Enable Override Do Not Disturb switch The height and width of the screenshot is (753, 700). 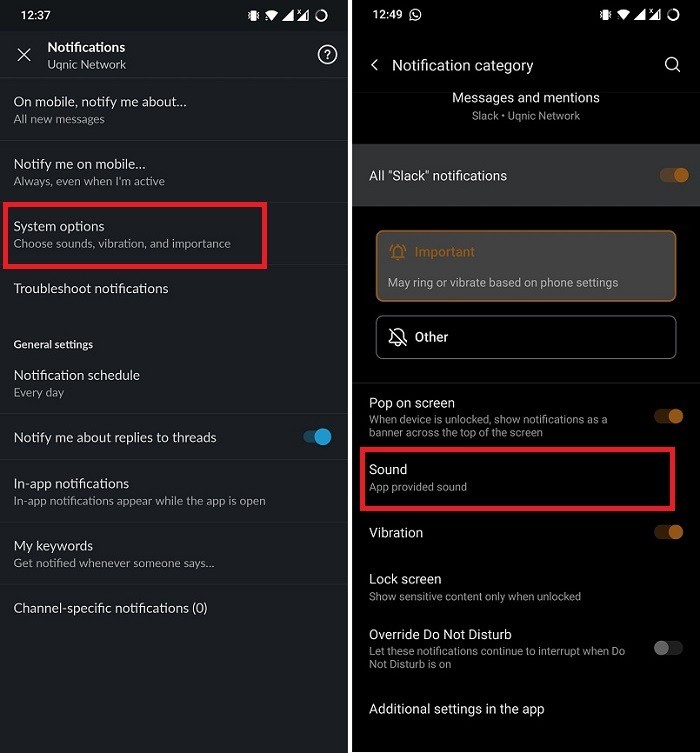pos(668,648)
